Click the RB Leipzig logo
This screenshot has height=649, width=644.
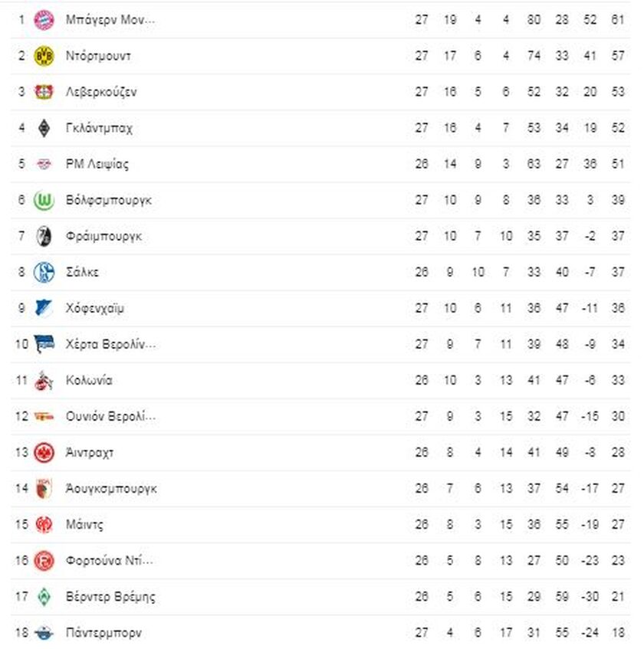click(44, 164)
